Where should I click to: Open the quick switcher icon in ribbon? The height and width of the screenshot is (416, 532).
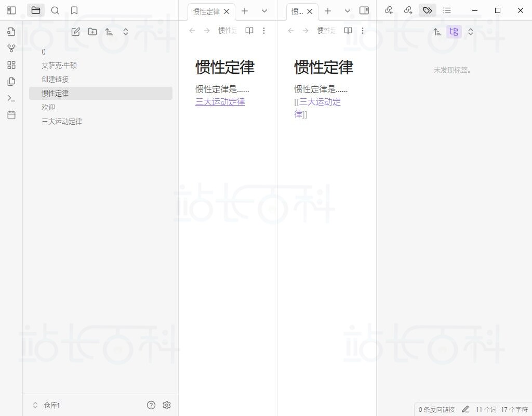coord(11,32)
